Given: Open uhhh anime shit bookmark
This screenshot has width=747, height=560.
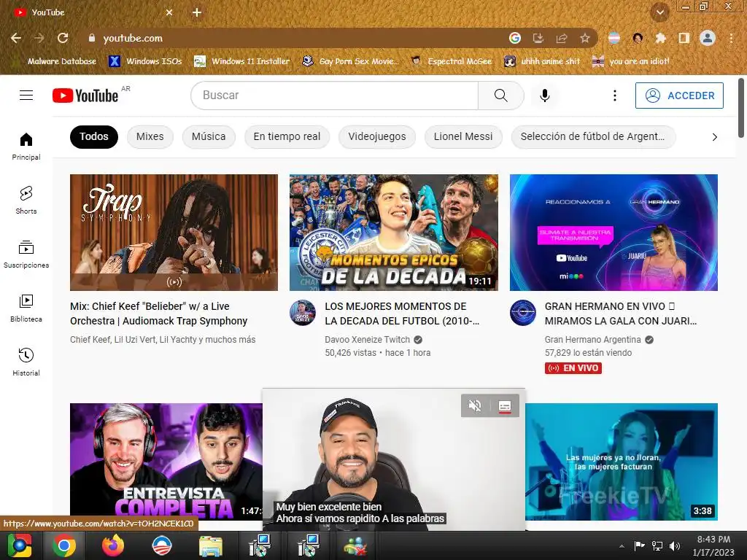Looking at the screenshot, I should click(543, 61).
